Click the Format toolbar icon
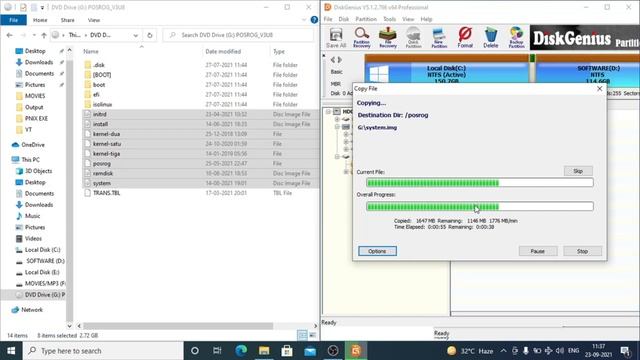Image resolution: width=640 pixels, height=360 pixels. coord(465,38)
